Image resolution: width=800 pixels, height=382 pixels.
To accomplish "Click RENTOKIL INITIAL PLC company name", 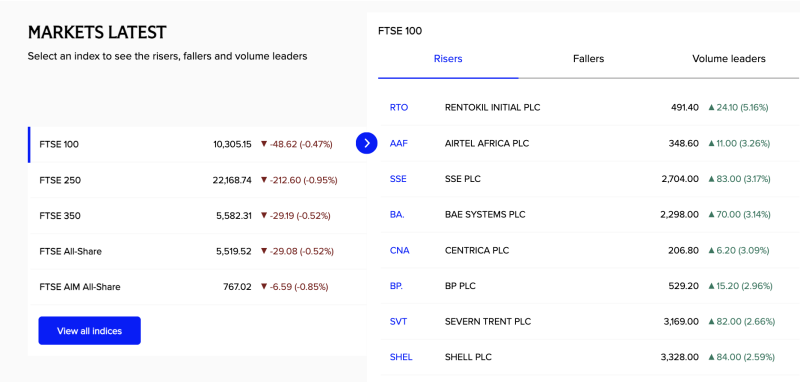I will [492, 108].
